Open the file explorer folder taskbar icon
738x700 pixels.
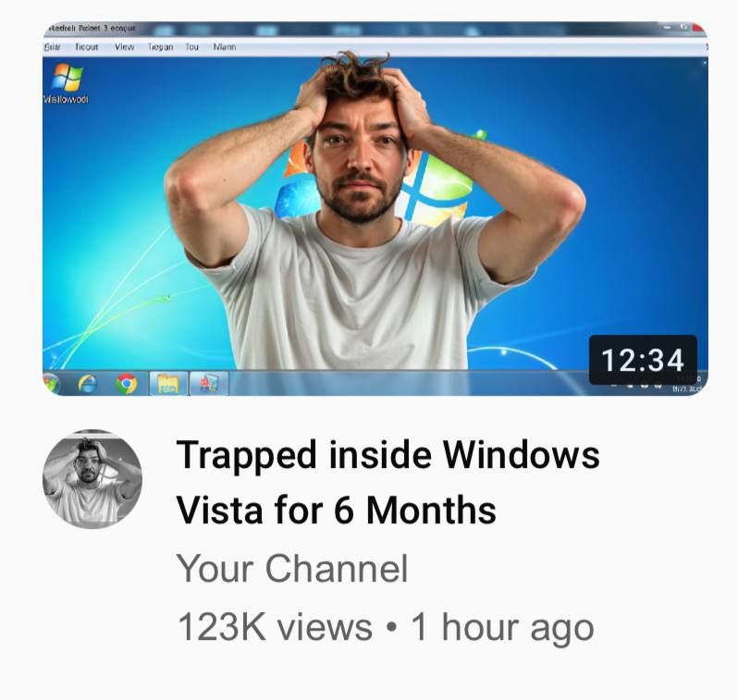click(x=168, y=384)
